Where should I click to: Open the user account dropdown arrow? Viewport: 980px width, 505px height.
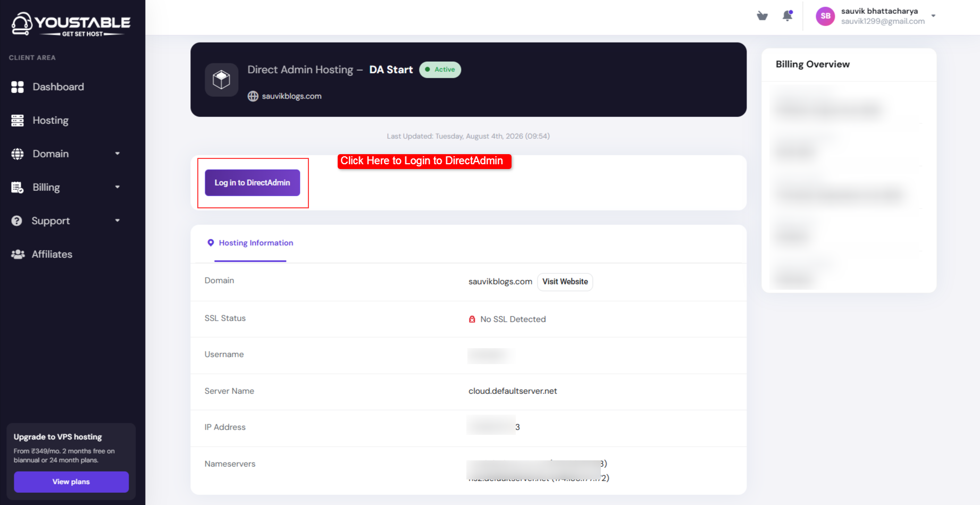click(933, 16)
